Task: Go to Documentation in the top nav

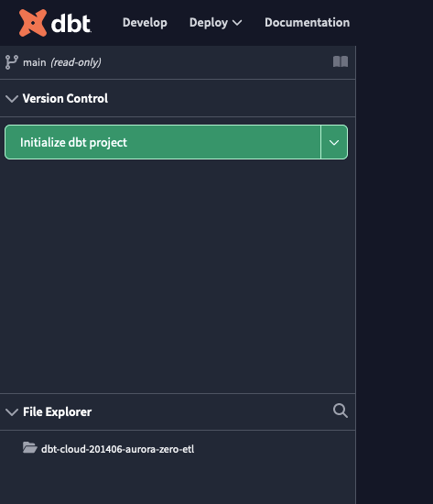Action: [x=307, y=23]
